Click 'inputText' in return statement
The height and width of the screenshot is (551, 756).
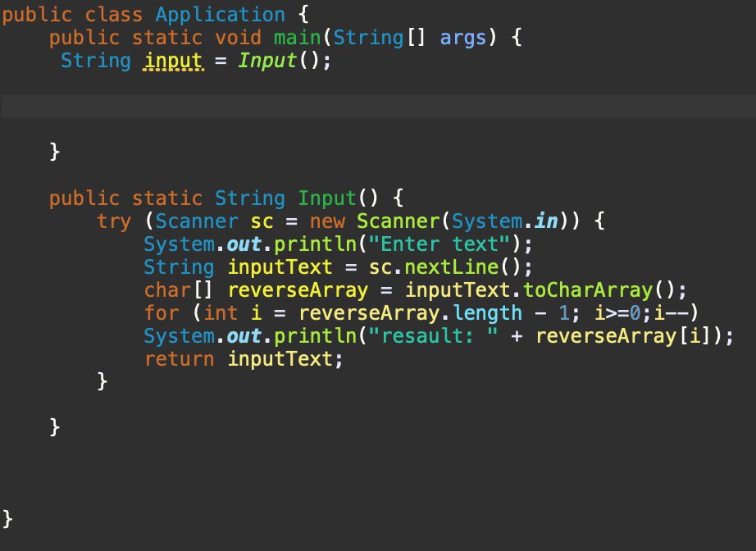280,359
